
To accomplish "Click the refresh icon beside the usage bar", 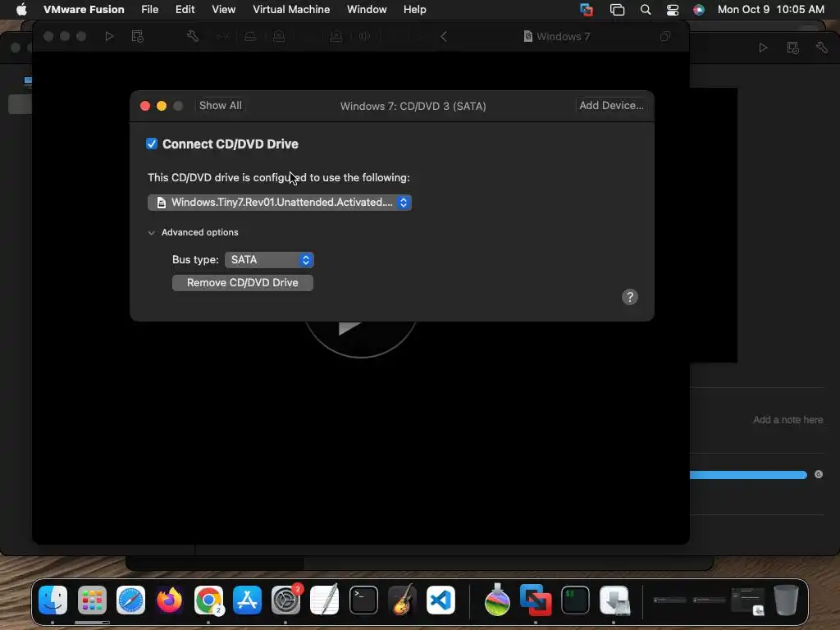I will point(819,474).
